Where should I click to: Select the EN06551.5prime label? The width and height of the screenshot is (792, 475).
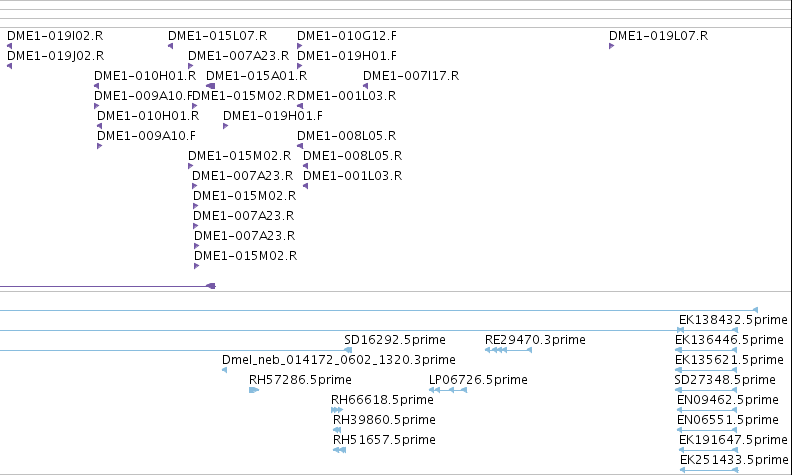pyautogui.click(x=728, y=419)
